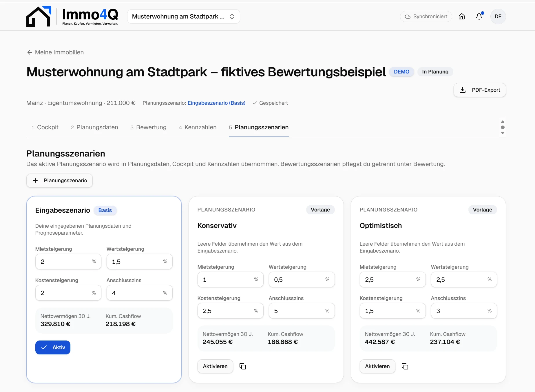
Task: Click the back arrow beside Meine Immobilien
Action: pyautogui.click(x=30, y=52)
